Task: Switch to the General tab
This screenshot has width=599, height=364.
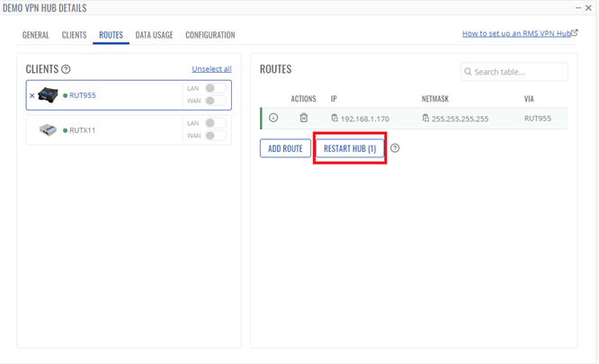Action: click(x=36, y=35)
